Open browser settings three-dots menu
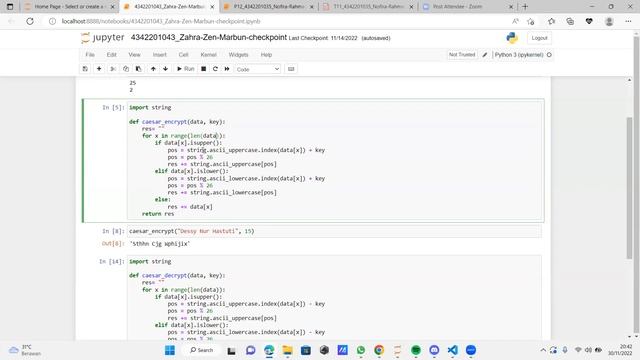The width and height of the screenshot is (640, 360). tap(628, 21)
